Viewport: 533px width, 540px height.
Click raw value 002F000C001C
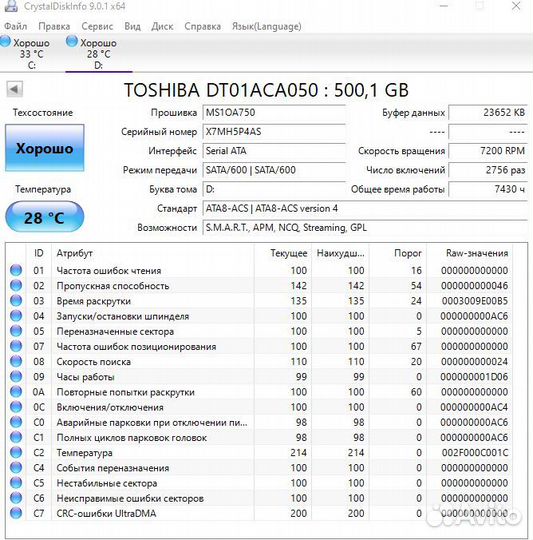pos(475,453)
